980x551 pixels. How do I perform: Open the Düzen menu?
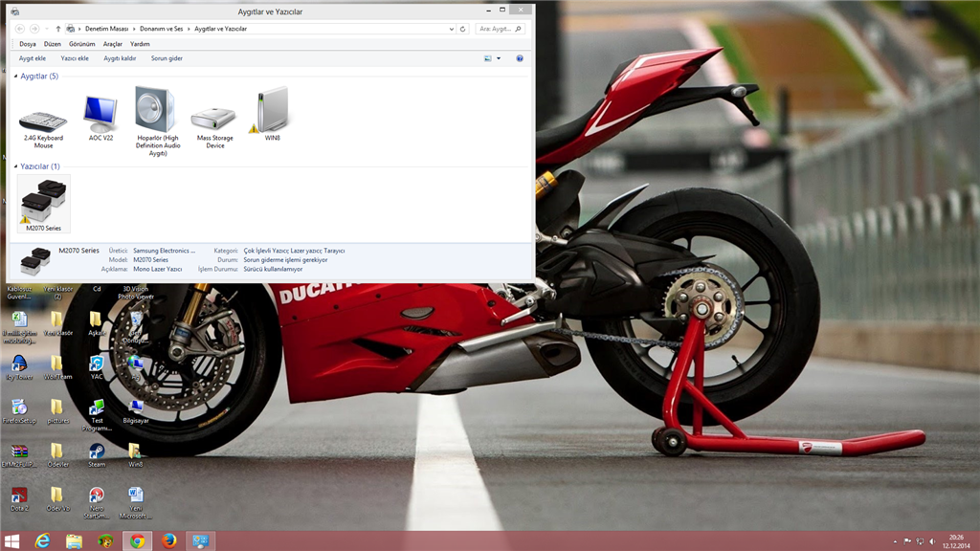tap(52, 44)
